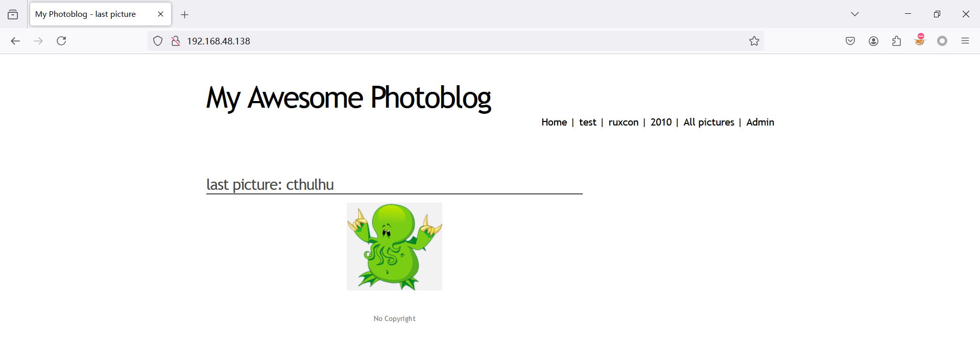Close the My Photoblog tab
Image resolution: width=980 pixels, height=347 pixels.
(x=160, y=14)
